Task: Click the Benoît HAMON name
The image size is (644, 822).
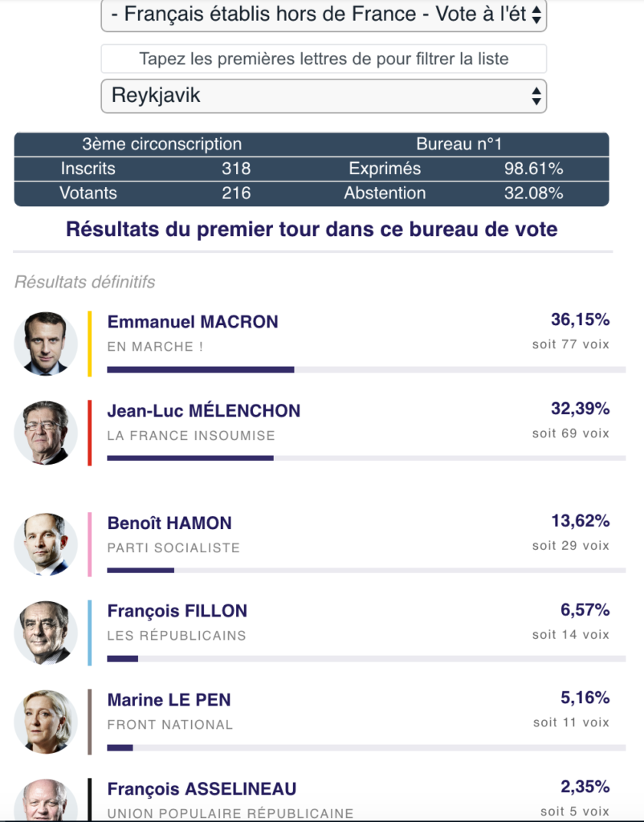Action: 169,523
